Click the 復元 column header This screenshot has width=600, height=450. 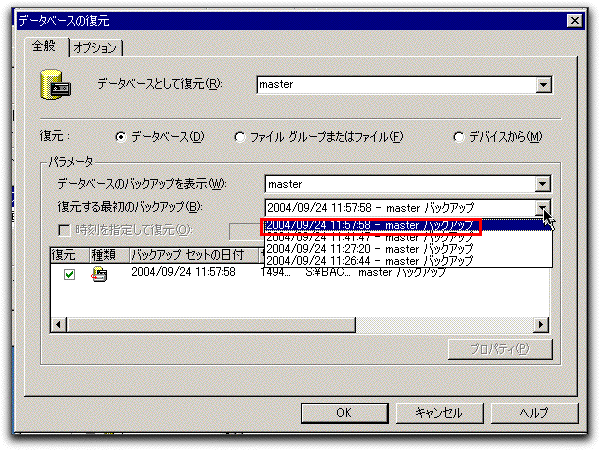69,255
